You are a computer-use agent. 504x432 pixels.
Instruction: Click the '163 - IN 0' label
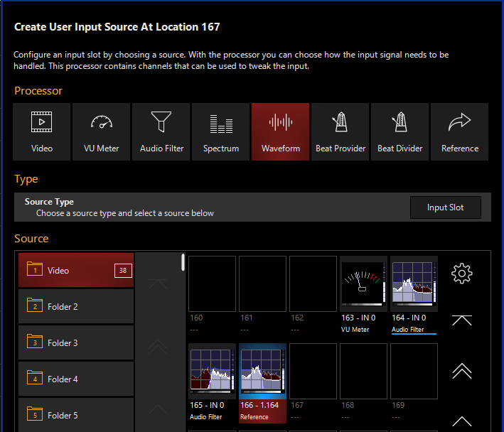358,318
